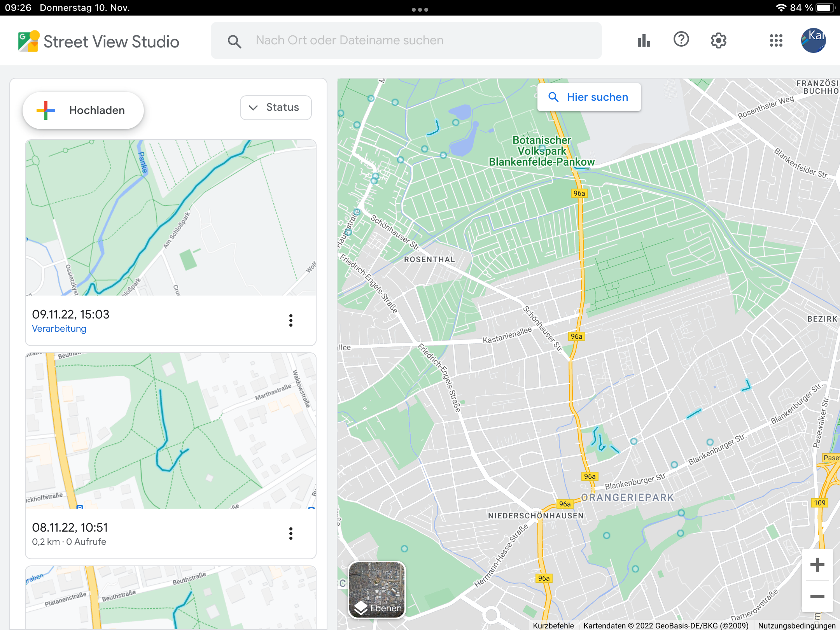This screenshot has width=840, height=630.
Task: Open the Ebenen layers switcher
Action: click(x=377, y=590)
